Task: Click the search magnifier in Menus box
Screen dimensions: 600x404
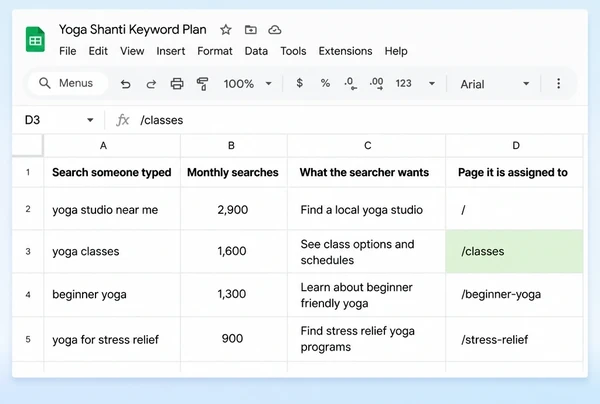Action: click(45, 83)
